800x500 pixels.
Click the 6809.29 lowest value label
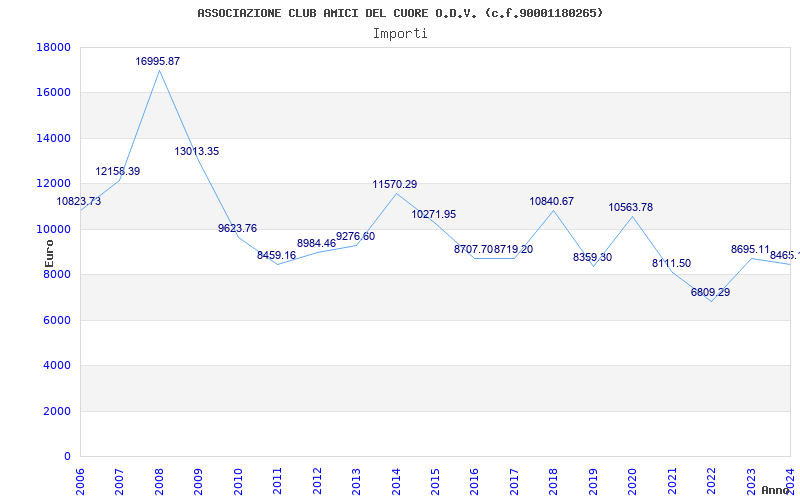pyautogui.click(x=710, y=293)
